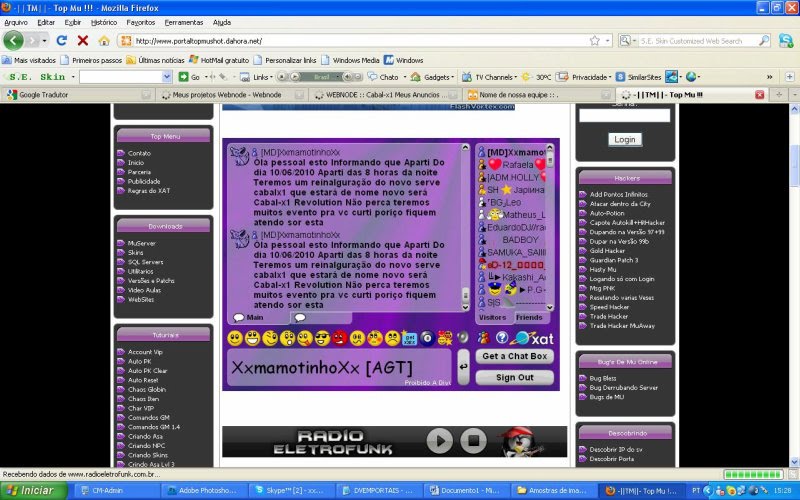Go to the browser home page icon

tap(104, 41)
